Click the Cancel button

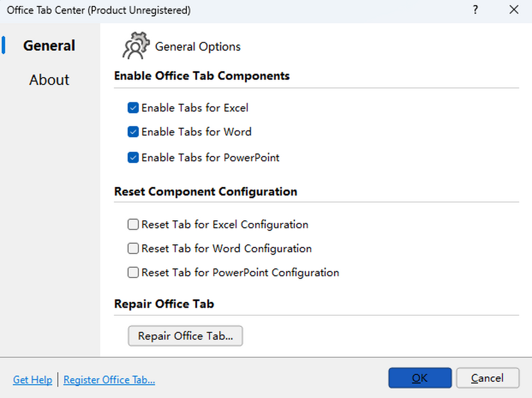487,378
